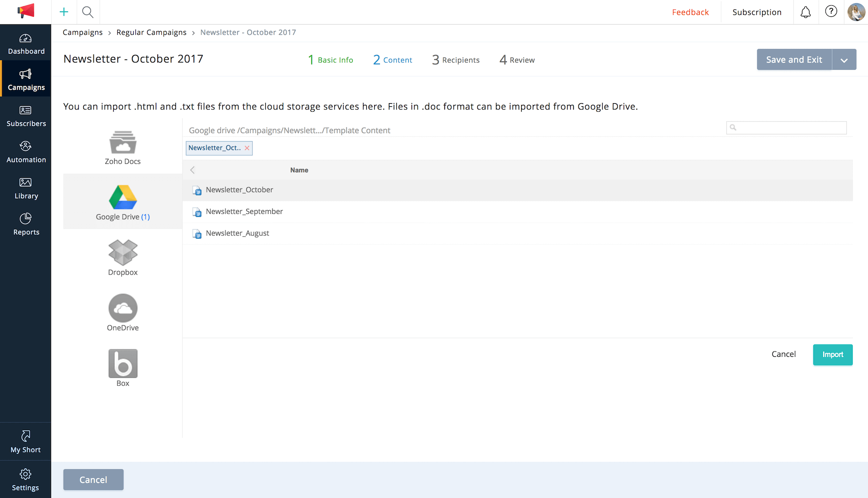
Task: Click the teal Import button
Action: click(x=833, y=355)
